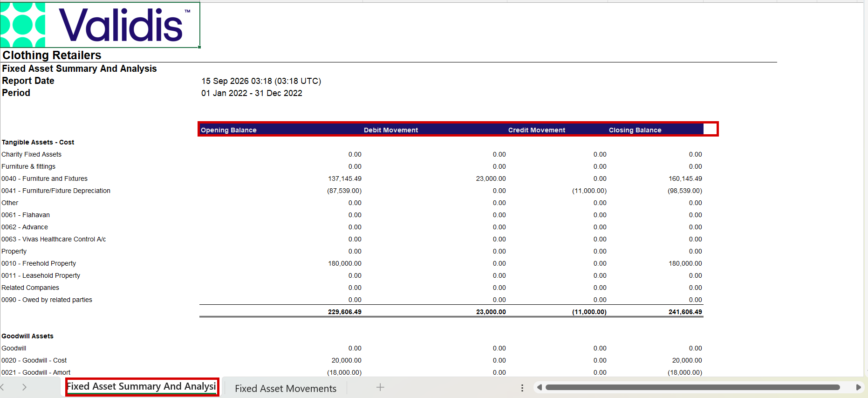Select 0090 - Owed by related parties label

(47, 300)
